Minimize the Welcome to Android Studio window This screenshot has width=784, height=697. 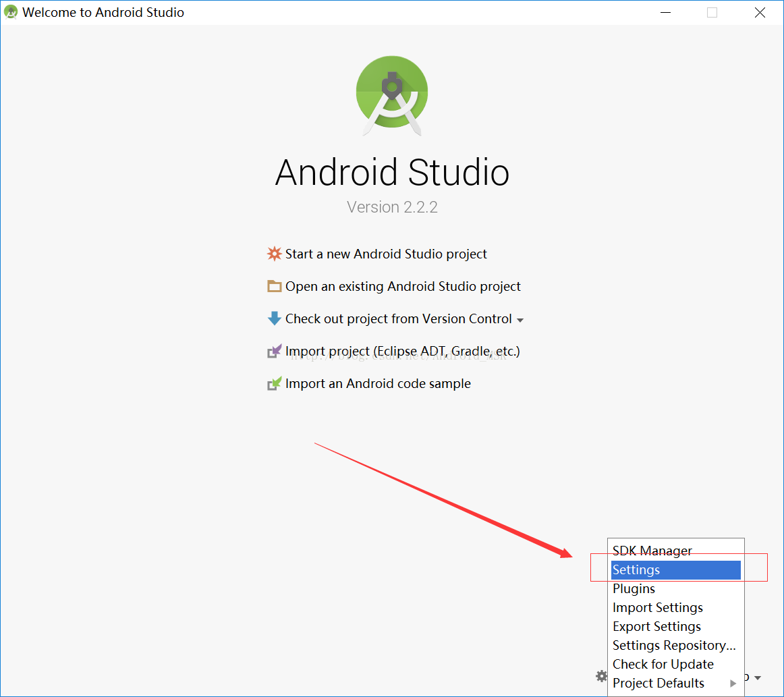[x=665, y=13]
